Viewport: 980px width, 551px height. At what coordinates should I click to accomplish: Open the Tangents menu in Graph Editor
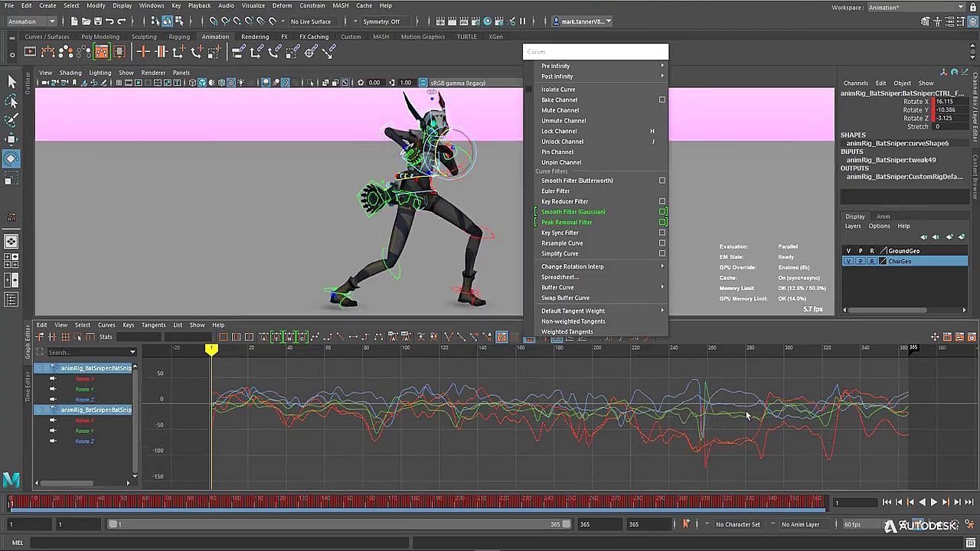pos(153,325)
